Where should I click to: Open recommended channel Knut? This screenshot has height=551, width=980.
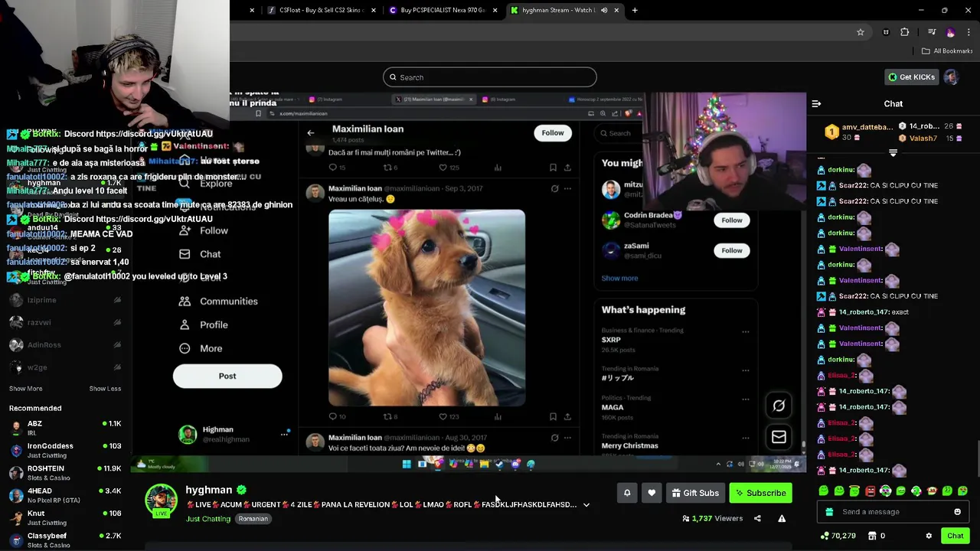click(65, 517)
